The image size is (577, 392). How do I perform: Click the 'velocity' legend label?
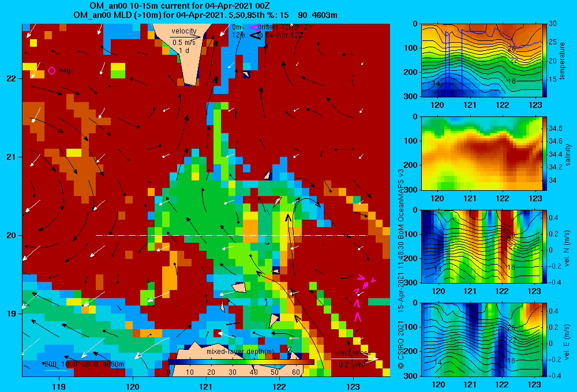click(184, 31)
